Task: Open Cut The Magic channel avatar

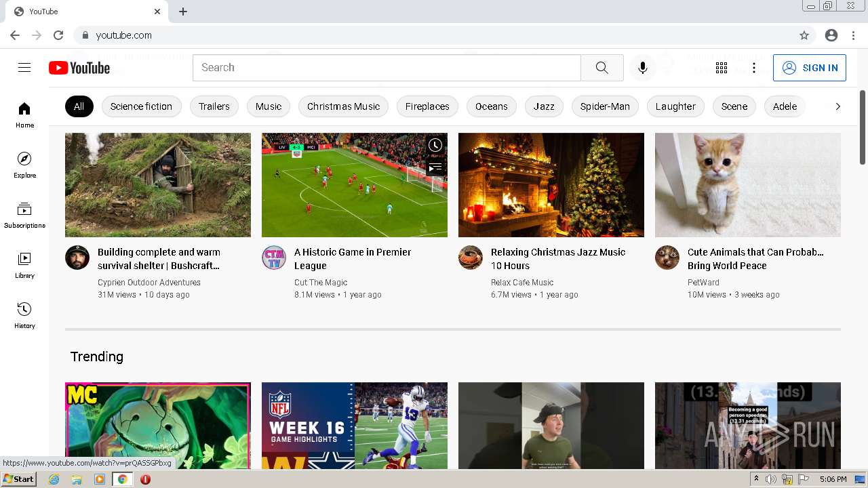Action: click(x=274, y=258)
